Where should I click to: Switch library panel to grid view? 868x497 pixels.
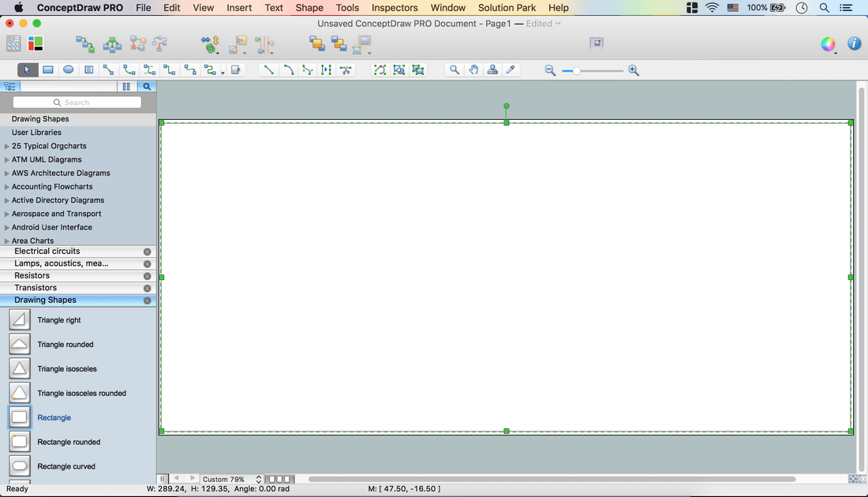click(126, 86)
